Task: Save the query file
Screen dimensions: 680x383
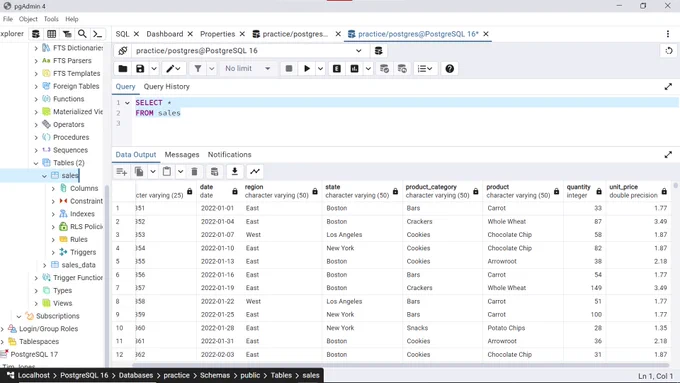Action: click(x=140, y=69)
